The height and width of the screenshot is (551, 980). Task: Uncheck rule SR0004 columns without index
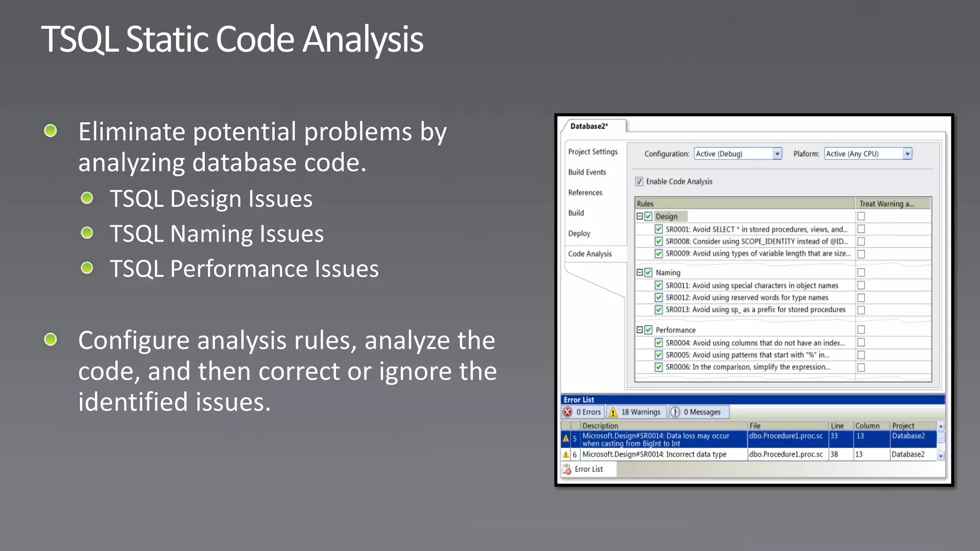click(659, 342)
